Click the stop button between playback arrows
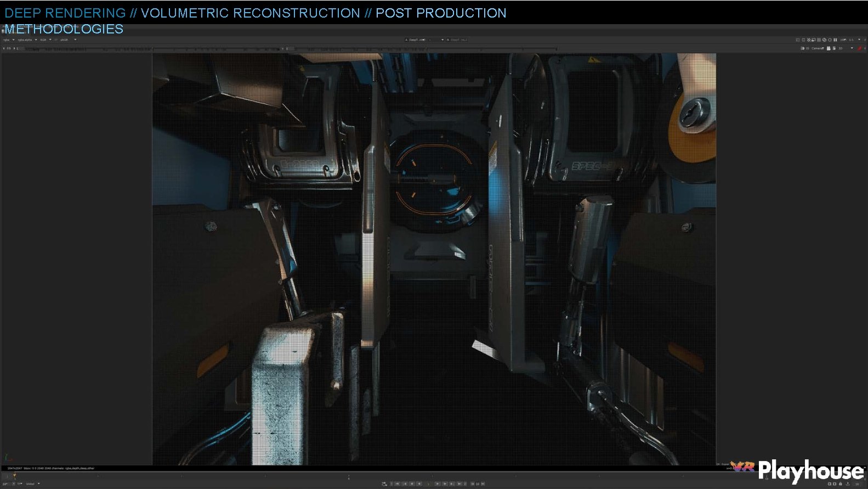 point(428,484)
